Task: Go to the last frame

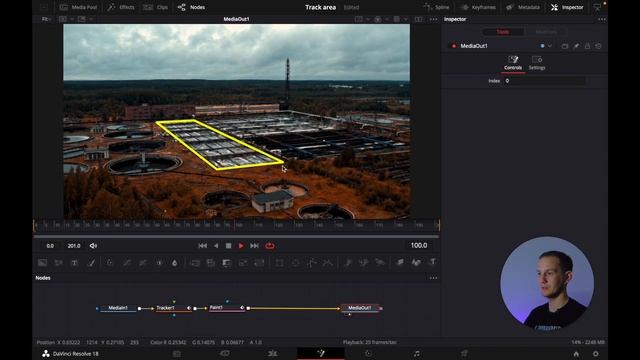Action: [x=254, y=246]
